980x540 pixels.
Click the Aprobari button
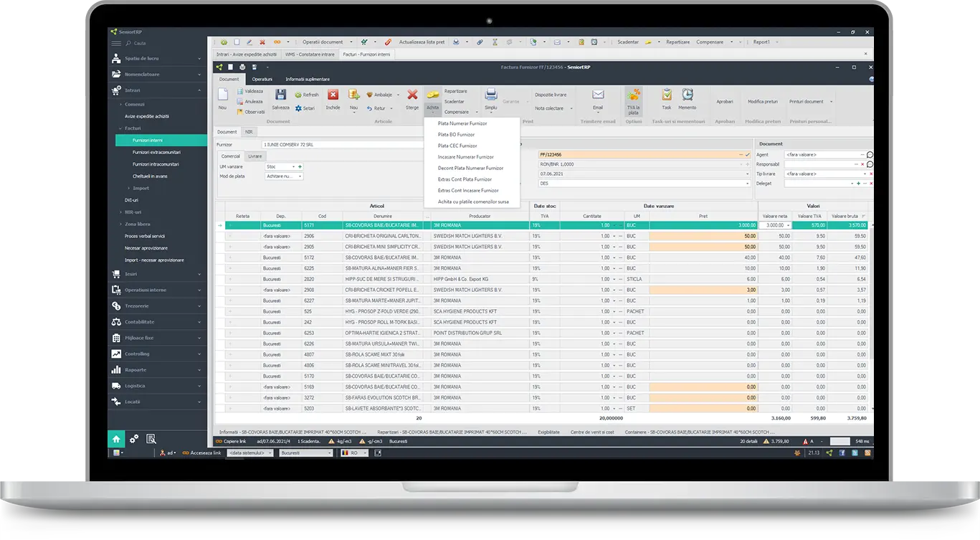[725, 102]
